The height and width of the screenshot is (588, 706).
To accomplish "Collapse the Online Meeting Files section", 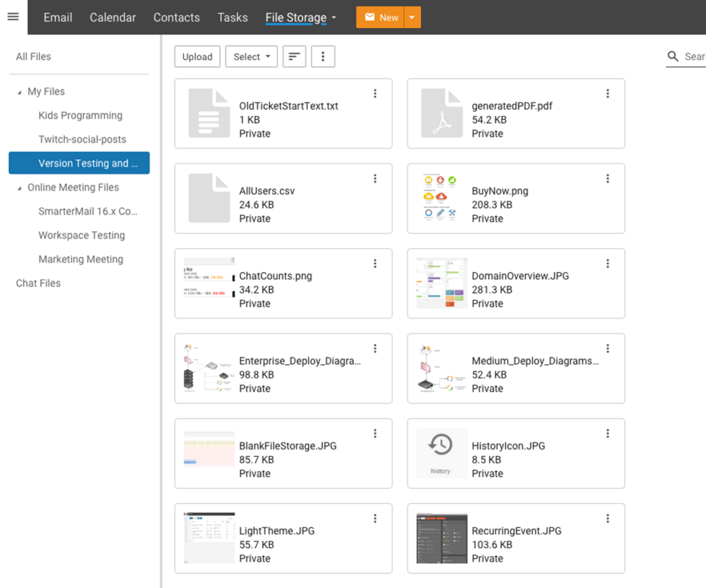I will pyautogui.click(x=20, y=187).
